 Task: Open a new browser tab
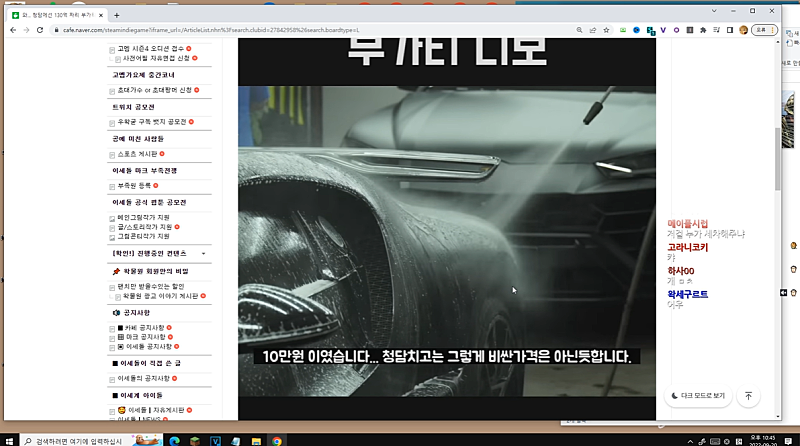[117, 15]
